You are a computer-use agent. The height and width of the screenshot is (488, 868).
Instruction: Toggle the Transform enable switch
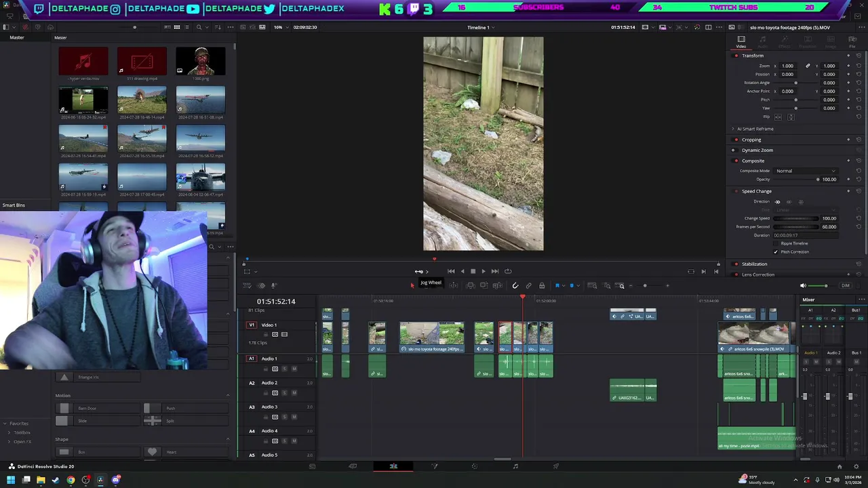click(736, 56)
